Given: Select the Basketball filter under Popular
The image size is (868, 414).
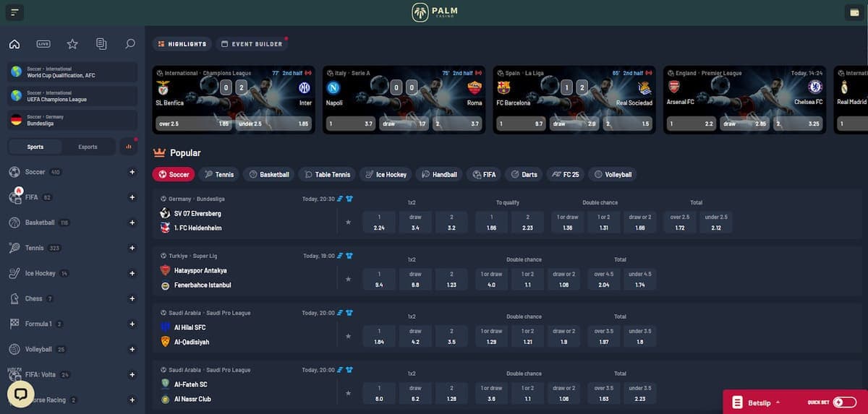Looking at the screenshot, I should tap(268, 174).
